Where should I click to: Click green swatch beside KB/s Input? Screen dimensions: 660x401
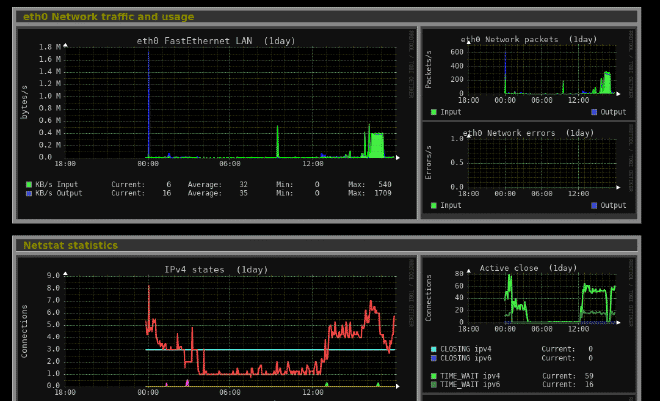click(x=29, y=184)
